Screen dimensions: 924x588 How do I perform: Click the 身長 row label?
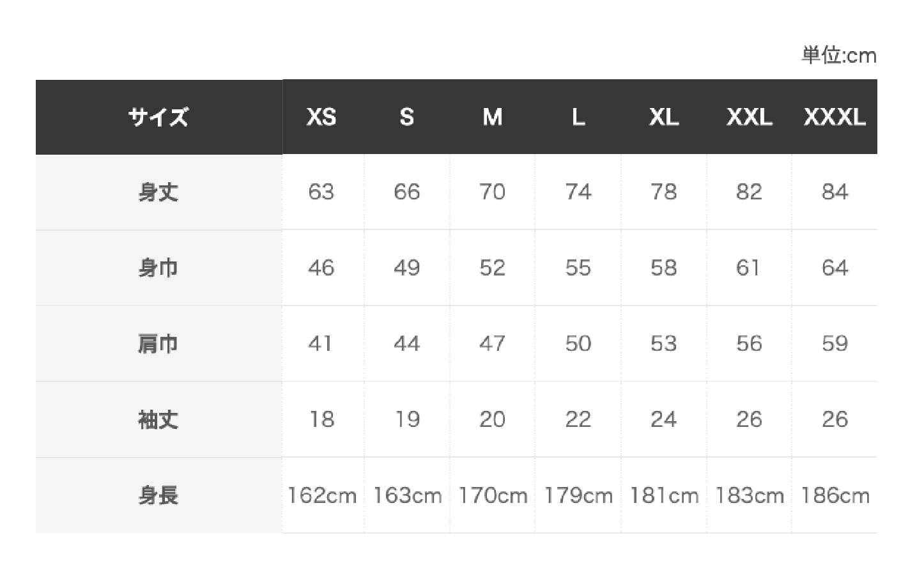tap(158, 495)
